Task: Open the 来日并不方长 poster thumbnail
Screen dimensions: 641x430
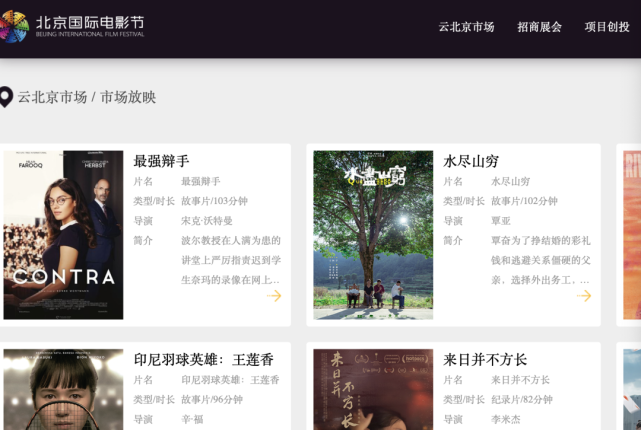Action: pos(373,390)
